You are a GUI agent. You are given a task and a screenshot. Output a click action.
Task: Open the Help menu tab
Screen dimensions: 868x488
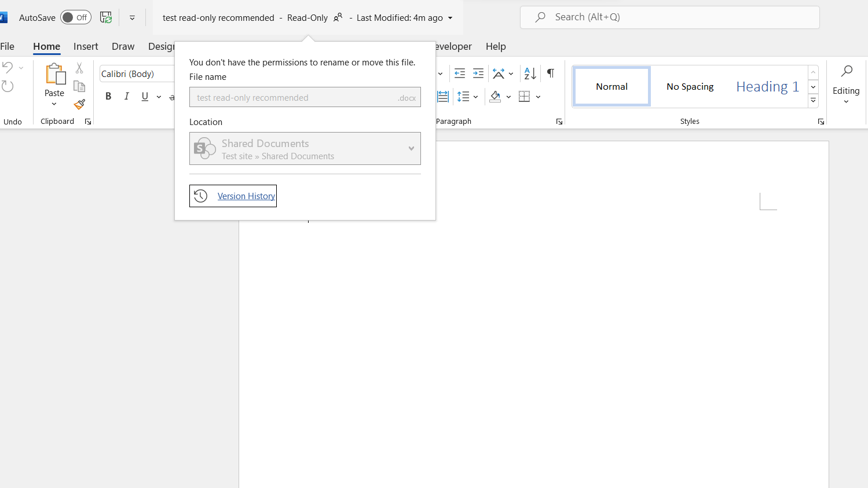click(496, 46)
